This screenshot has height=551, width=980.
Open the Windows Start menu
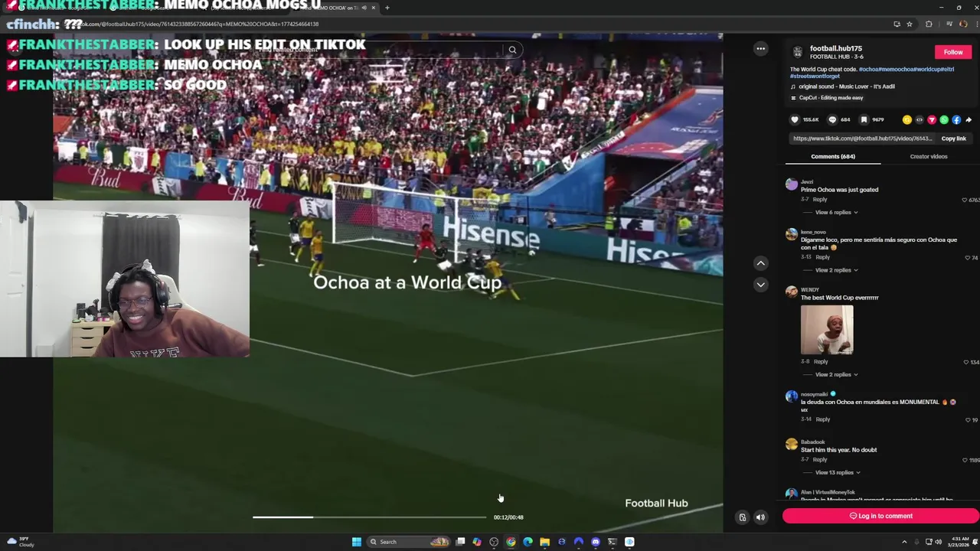pos(356,542)
